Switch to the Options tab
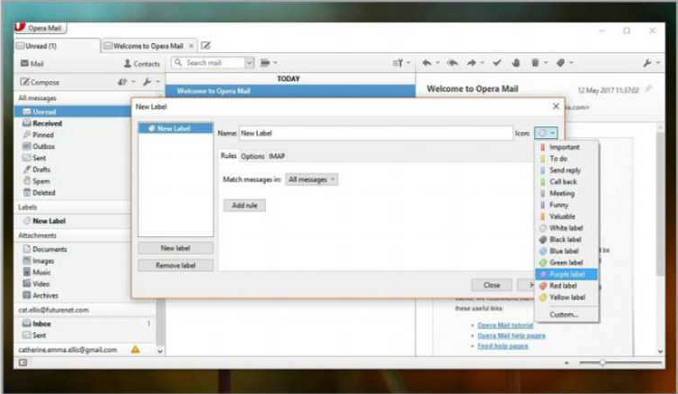678x394 pixels. [253, 156]
